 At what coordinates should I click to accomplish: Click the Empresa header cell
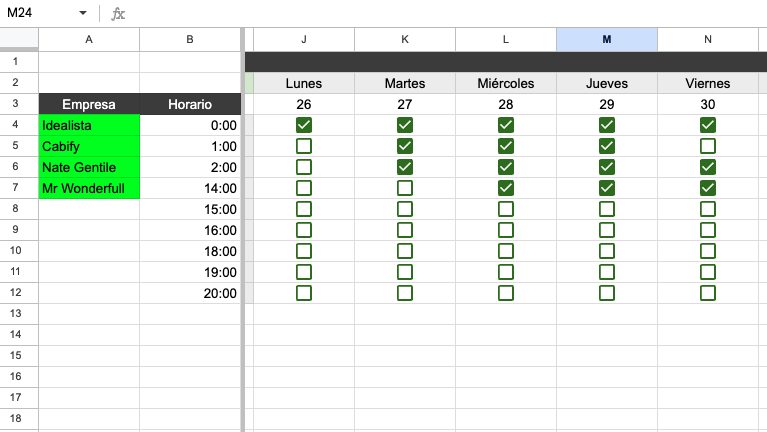(x=89, y=104)
